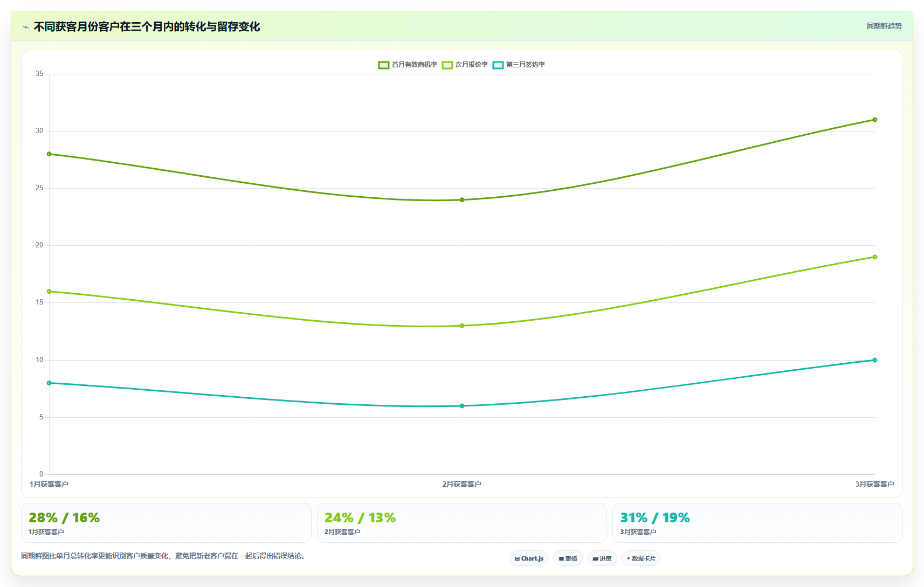Click the 第三月签约率 data point at 3月获客客户
Viewport: 924px width, 587px height.
pos(875,360)
